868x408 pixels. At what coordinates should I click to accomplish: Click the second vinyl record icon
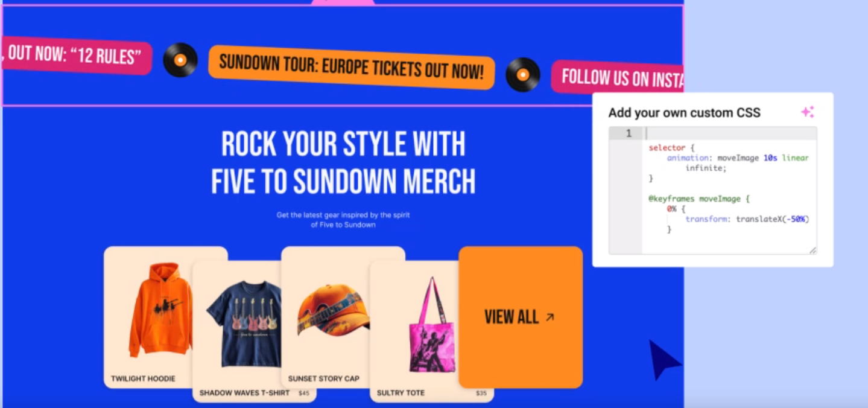pyautogui.click(x=523, y=74)
